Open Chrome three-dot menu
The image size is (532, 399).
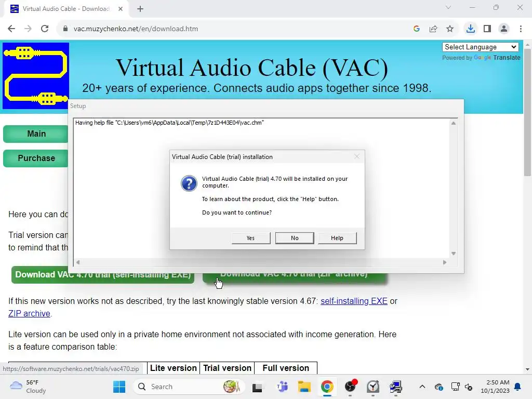(x=521, y=29)
